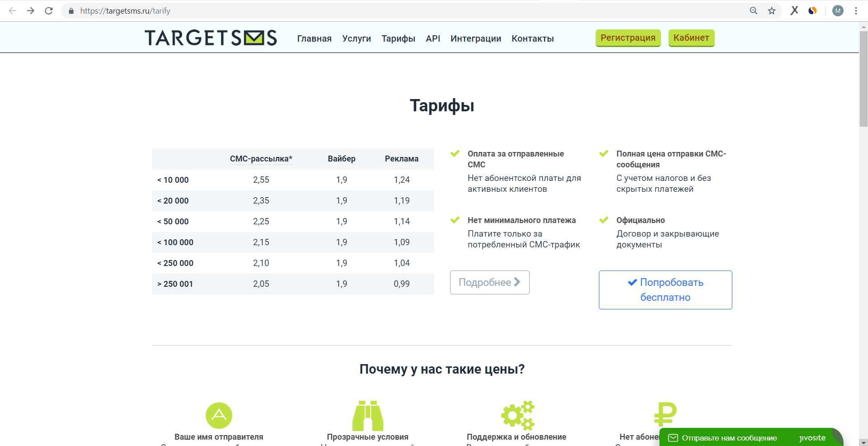Screen dimensions: 868x446
Task: Click the 'Ваше имя отправителя' title
Action: tap(219, 437)
